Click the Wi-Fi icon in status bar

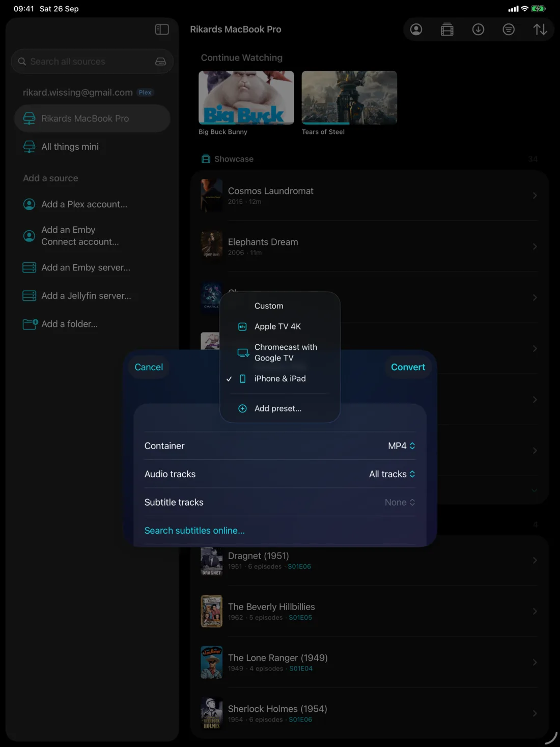coord(524,9)
